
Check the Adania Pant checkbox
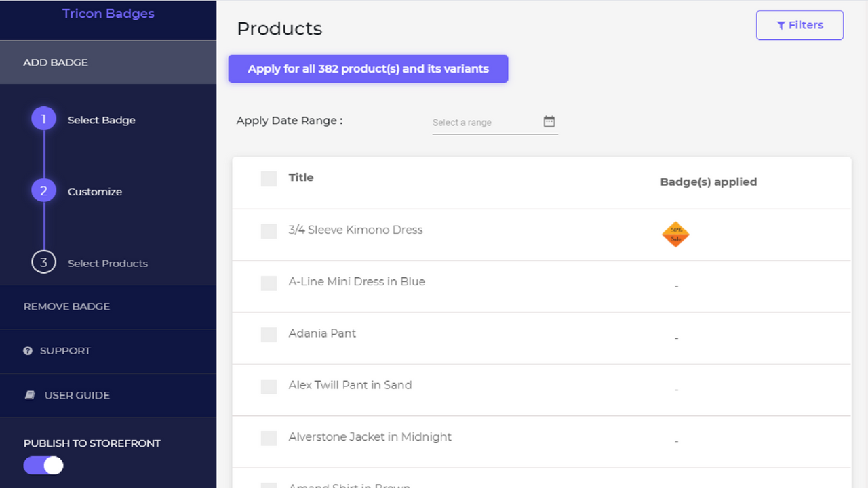point(269,334)
